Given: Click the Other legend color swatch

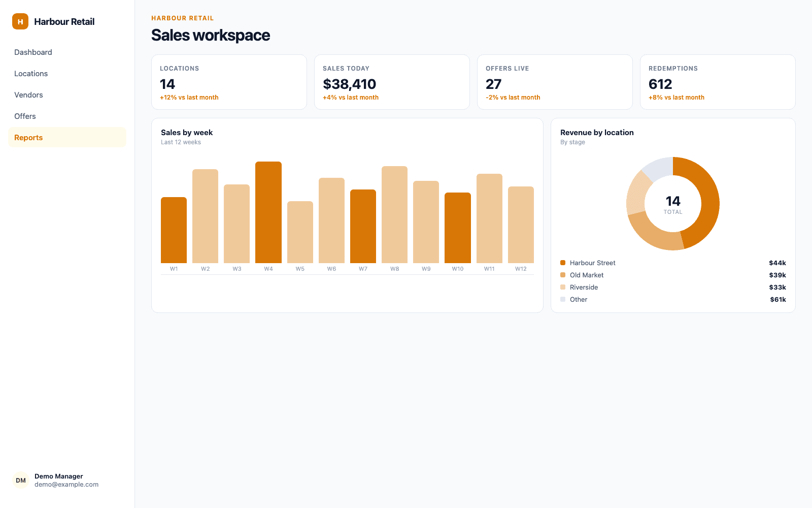Looking at the screenshot, I should pyautogui.click(x=563, y=299).
